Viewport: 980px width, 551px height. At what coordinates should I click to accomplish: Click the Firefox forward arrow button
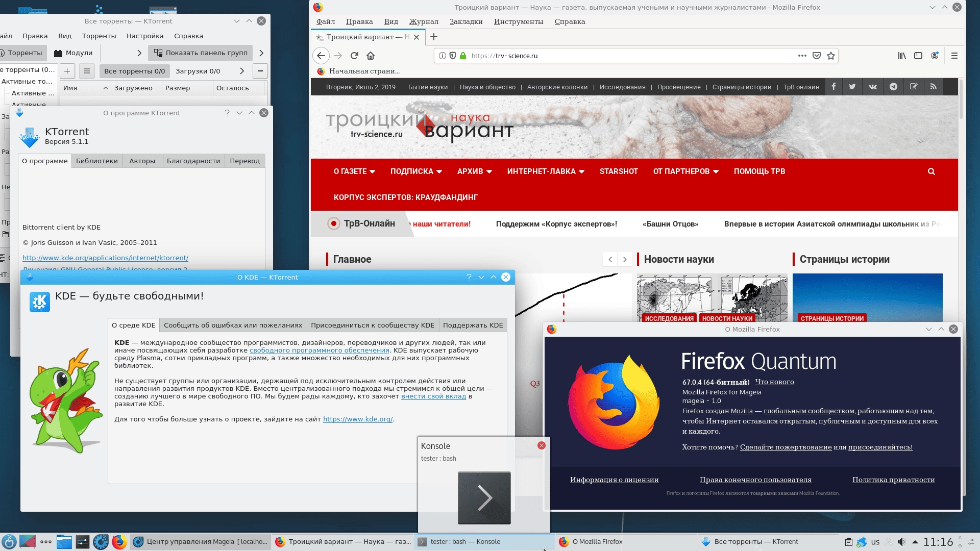[338, 56]
